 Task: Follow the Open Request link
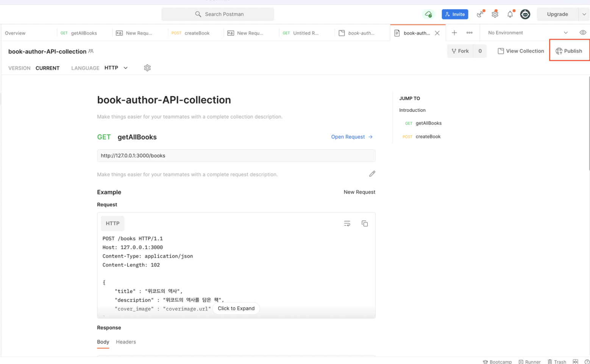point(352,137)
